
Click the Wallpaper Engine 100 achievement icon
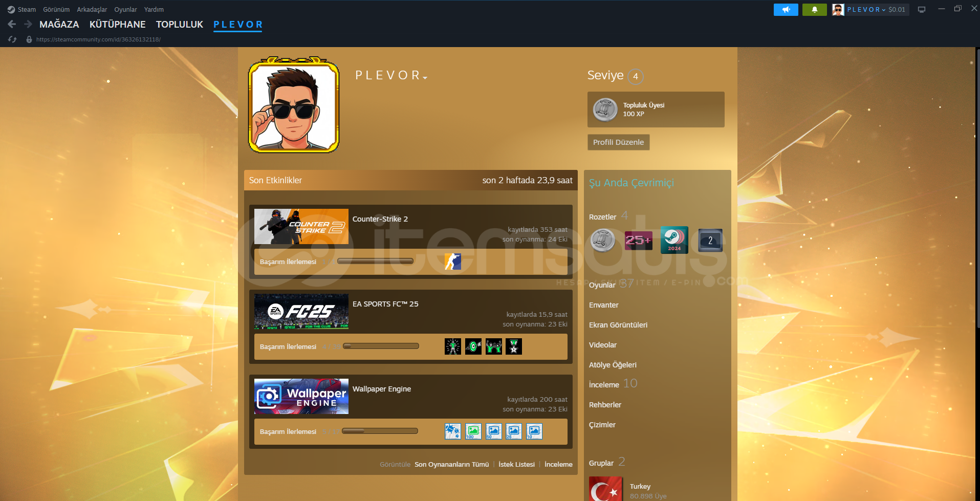point(473,431)
